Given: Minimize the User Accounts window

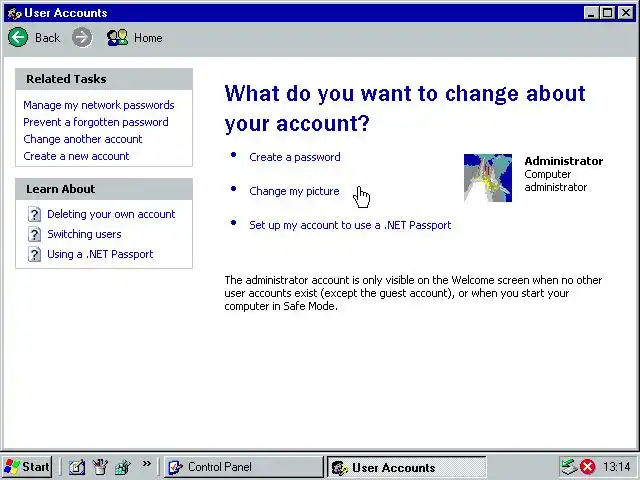Looking at the screenshot, I should coord(591,13).
